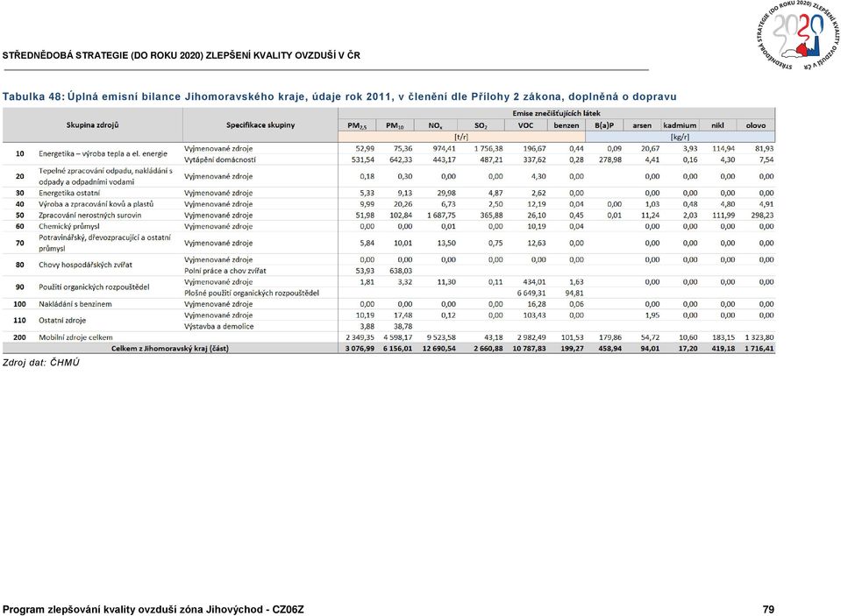
Task: Click the olovo value '298,23'
Action: coord(762,216)
